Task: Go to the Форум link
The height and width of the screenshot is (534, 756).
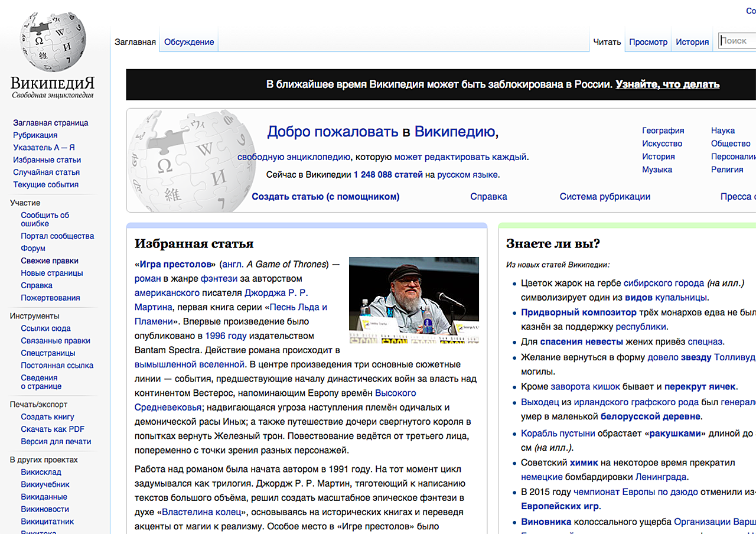Action: coord(33,248)
